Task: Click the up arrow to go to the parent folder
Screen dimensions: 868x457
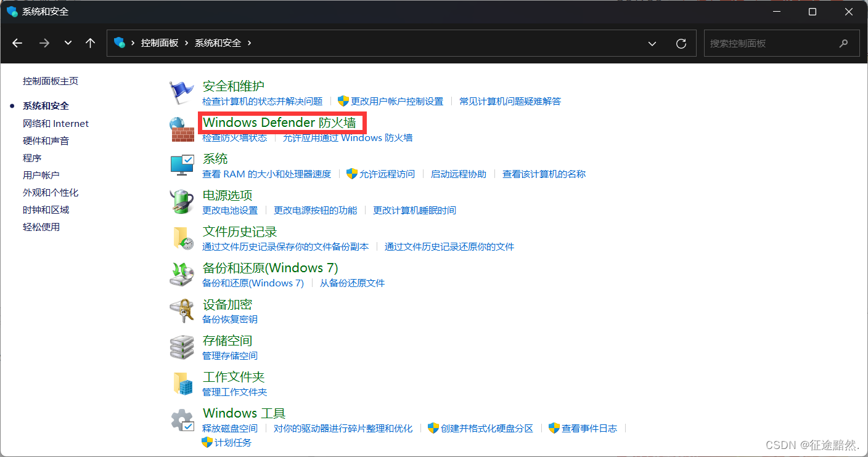Action: tap(91, 43)
